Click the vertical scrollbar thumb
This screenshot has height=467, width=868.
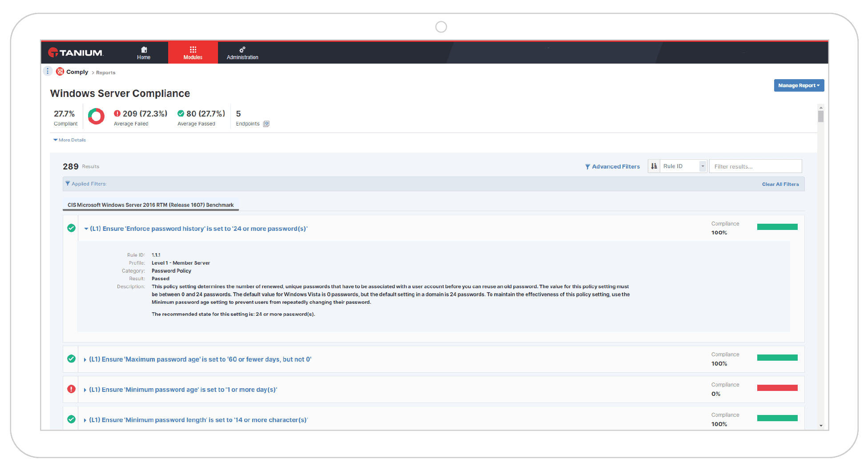820,116
